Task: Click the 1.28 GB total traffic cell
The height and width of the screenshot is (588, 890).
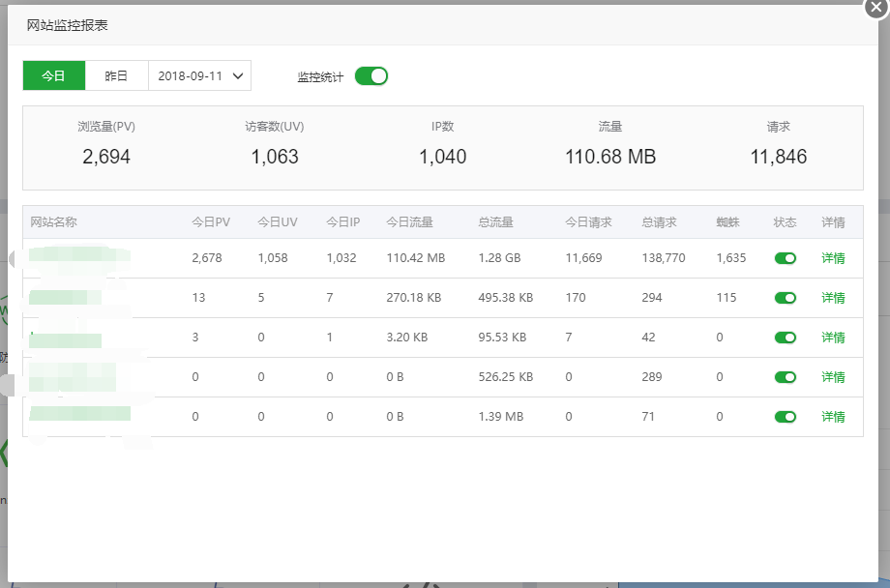Action: [499, 258]
